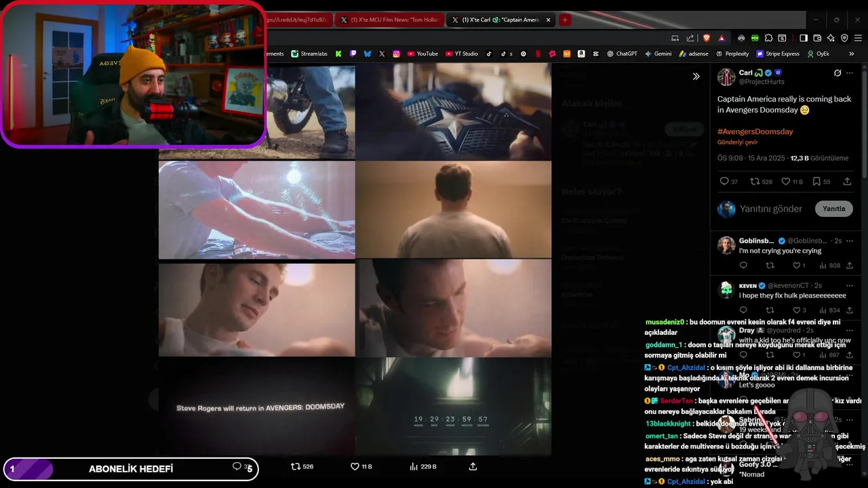
Task: Click the Yanıtını gönder reply field
Action: [771, 209]
